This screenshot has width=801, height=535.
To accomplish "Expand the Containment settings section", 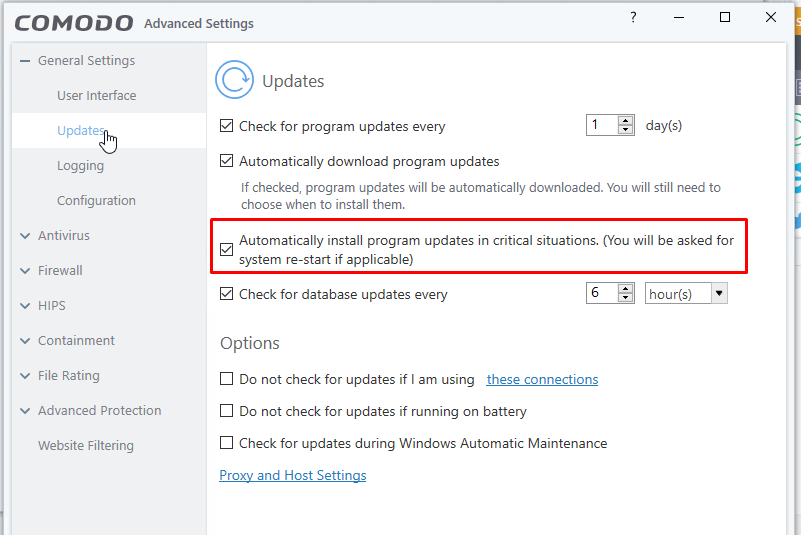I will point(25,341).
